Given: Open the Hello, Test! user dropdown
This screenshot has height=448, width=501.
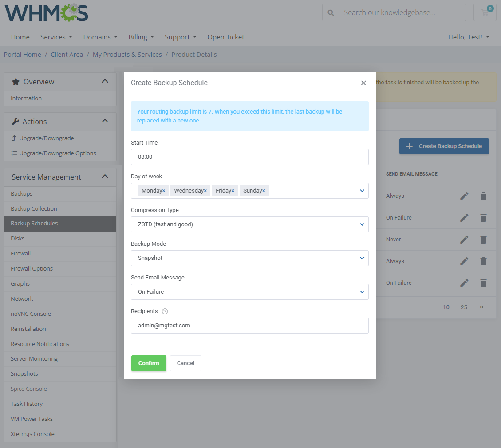Looking at the screenshot, I should 469,37.
